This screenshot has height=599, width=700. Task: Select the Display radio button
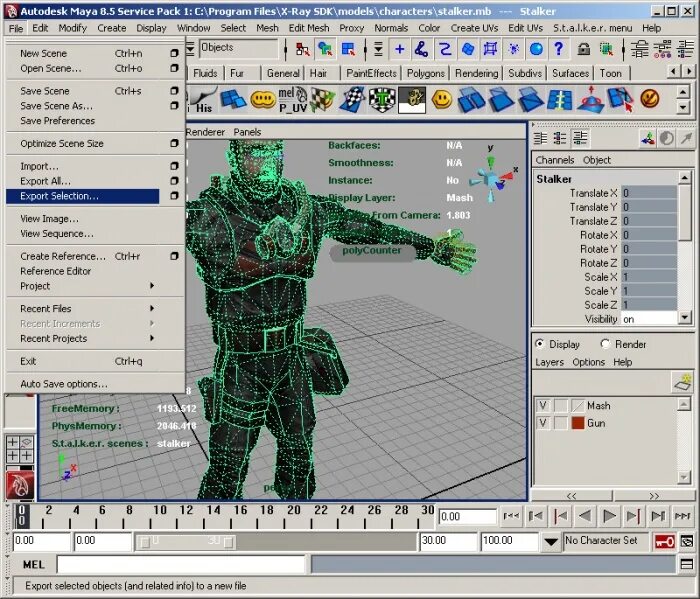pos(540,344)
